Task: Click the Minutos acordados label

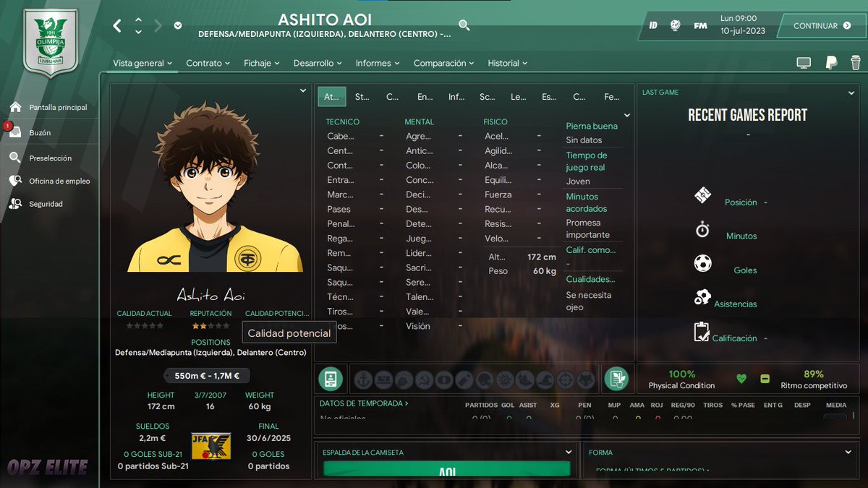Action: tap(586, 202)
